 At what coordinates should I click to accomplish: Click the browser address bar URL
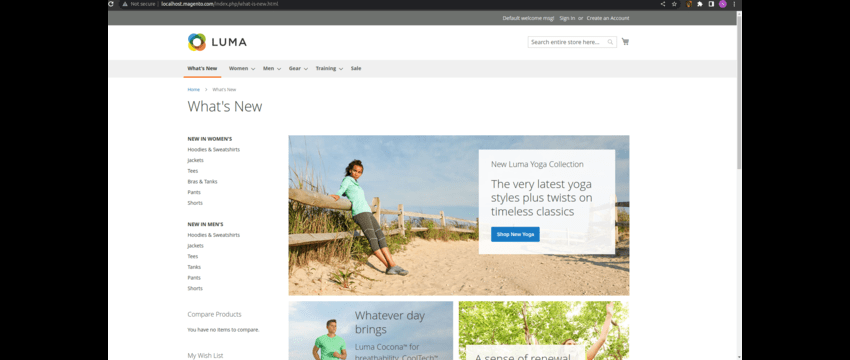click(220, 4)
